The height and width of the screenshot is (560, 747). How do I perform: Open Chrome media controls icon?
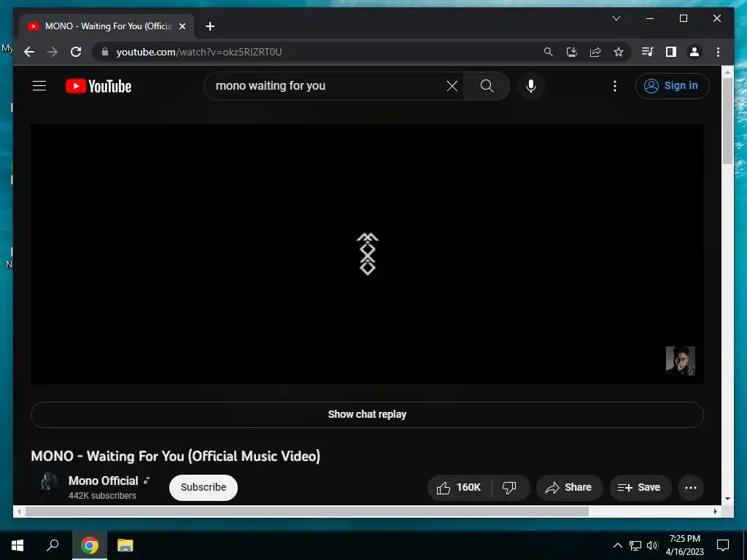point(647,52)
